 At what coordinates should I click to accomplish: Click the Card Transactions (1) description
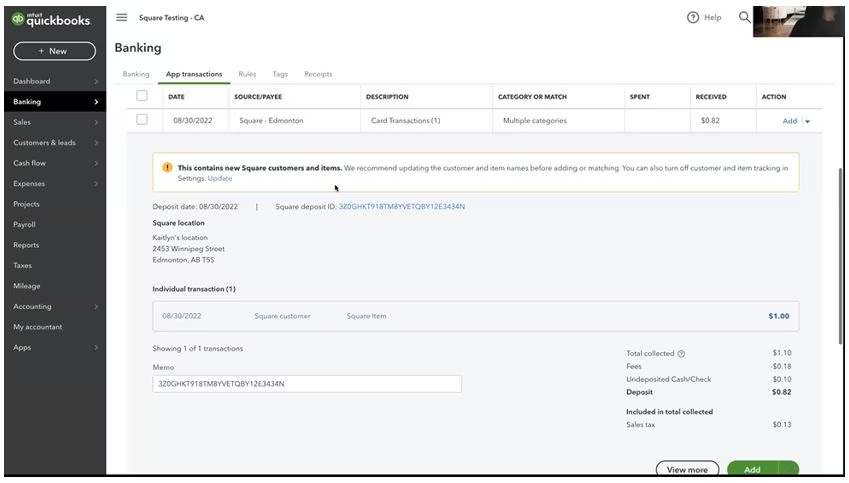(406, 121)
